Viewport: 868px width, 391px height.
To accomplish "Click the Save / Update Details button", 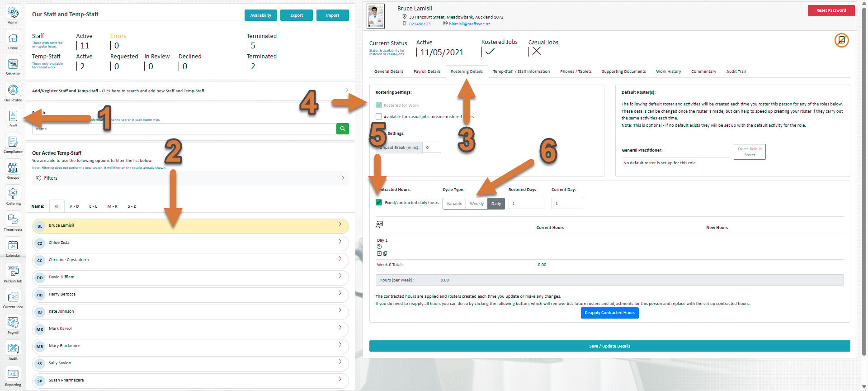I will tap(609, 346).
